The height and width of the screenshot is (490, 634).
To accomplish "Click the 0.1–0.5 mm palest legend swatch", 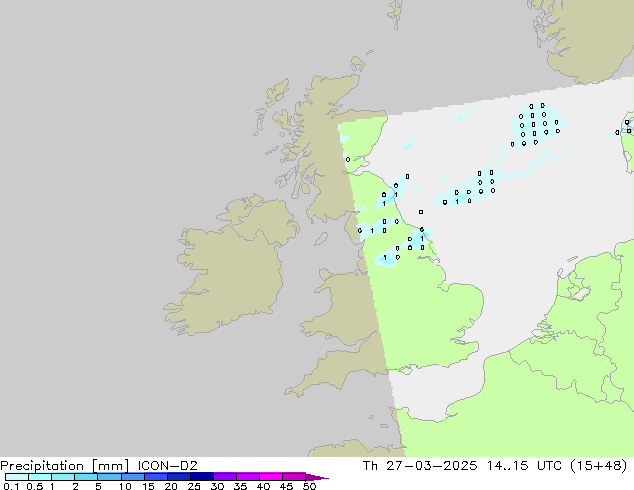I will pyautogui.click(x=17, y=477).
